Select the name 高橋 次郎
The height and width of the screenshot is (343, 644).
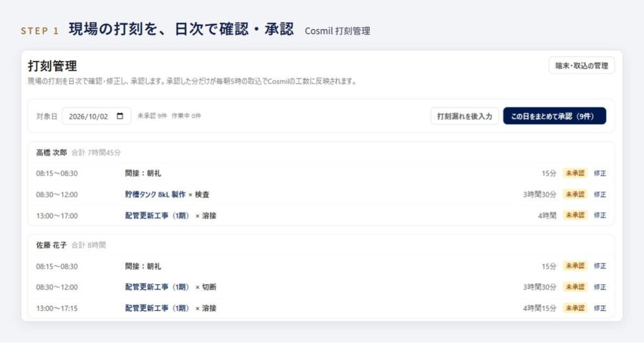[x=52, y=152]
